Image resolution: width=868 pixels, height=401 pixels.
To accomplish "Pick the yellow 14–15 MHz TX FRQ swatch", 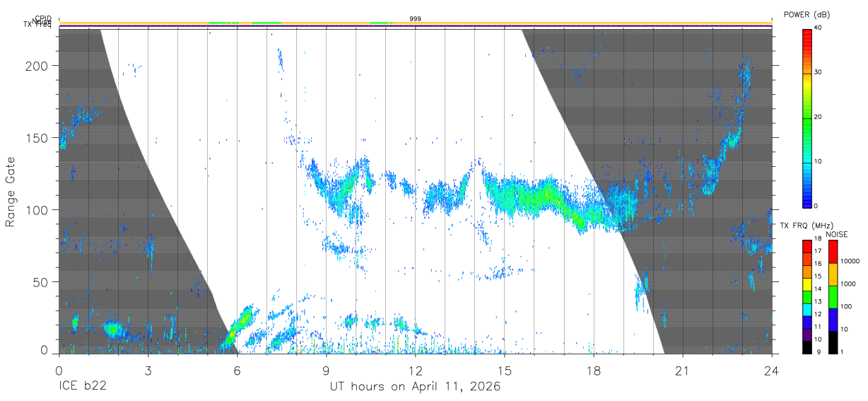I will pos(807,284).
